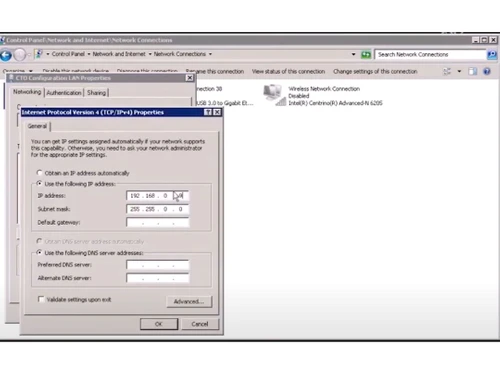Open the Advanced settings button
The image size is (500, 375).
tap(189, 301)
